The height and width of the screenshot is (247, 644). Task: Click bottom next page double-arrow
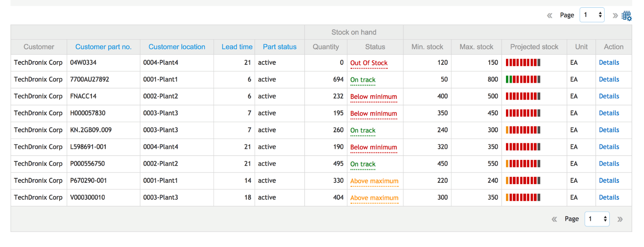pos(620,219)
